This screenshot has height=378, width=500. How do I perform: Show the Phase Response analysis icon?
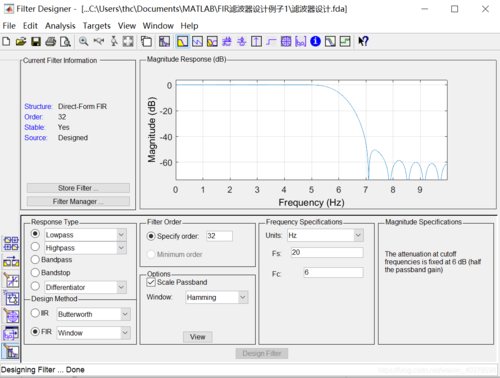click(x=197, y=42)
